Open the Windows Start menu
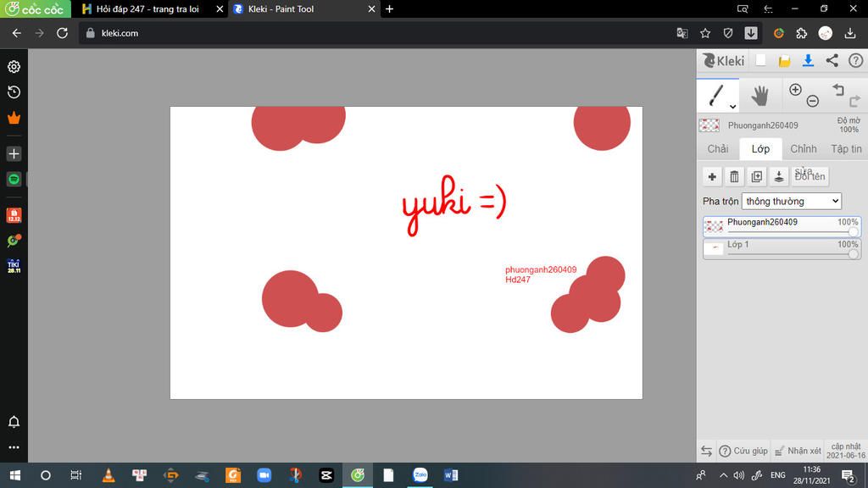The width and height of the screenshot is (868, 488). (x=15, y=475)
